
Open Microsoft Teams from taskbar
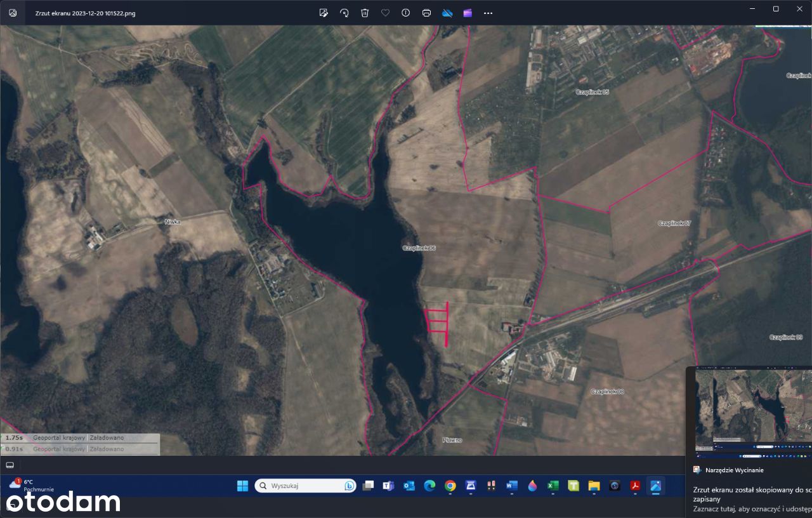coord(388,486)
